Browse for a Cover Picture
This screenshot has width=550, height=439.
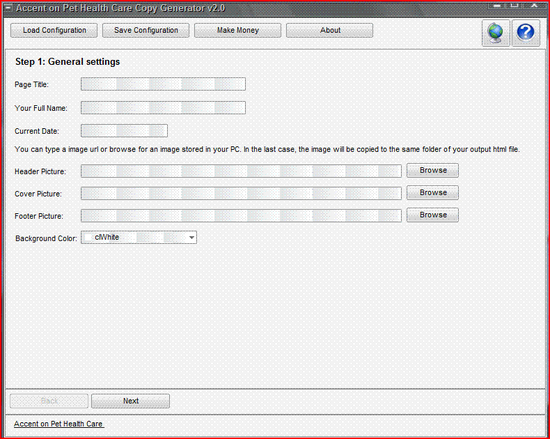pyautogui.click(x=432, y=193)
